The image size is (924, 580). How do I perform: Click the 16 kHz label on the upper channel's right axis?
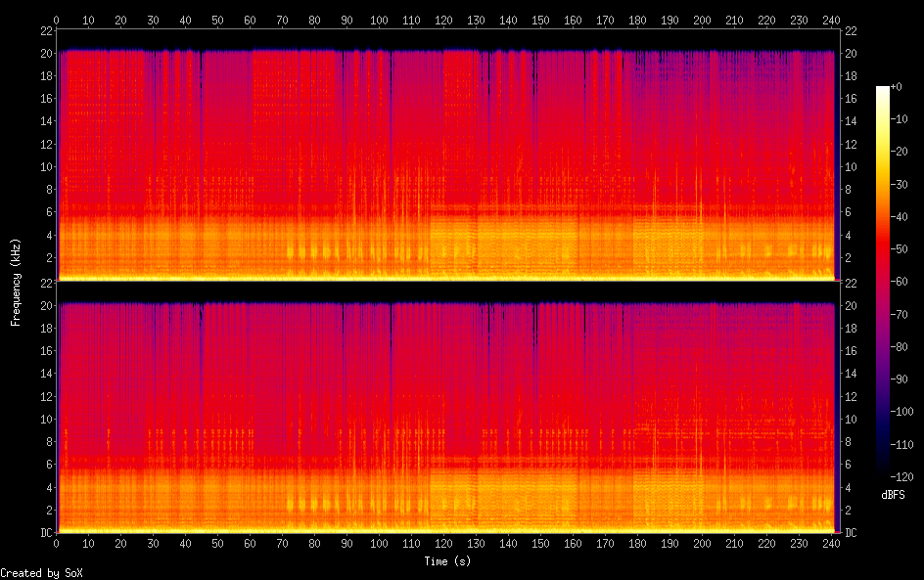(x=852, y=99)
